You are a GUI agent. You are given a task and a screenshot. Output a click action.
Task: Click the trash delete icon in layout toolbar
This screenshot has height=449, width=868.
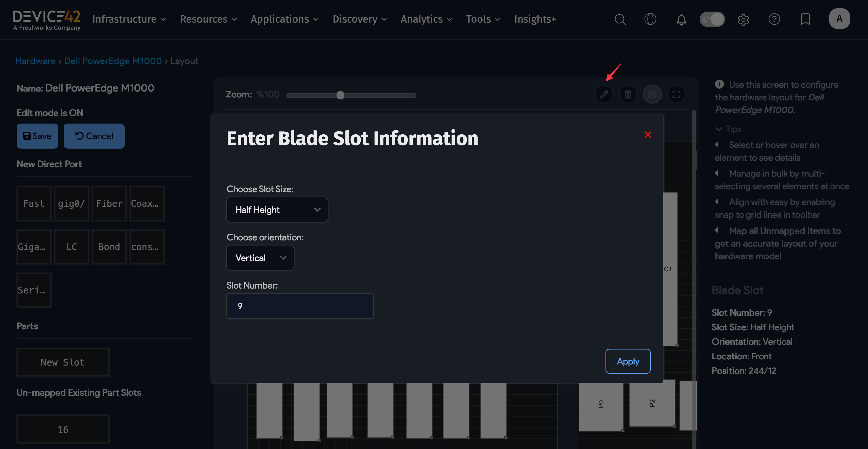tap(628, 94)
